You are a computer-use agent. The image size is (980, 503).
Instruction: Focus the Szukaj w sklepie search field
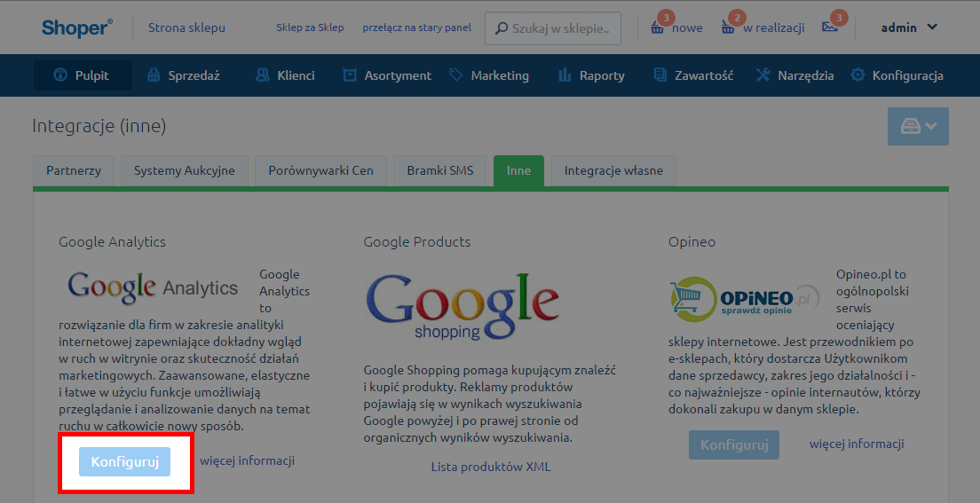click(553, 28)
